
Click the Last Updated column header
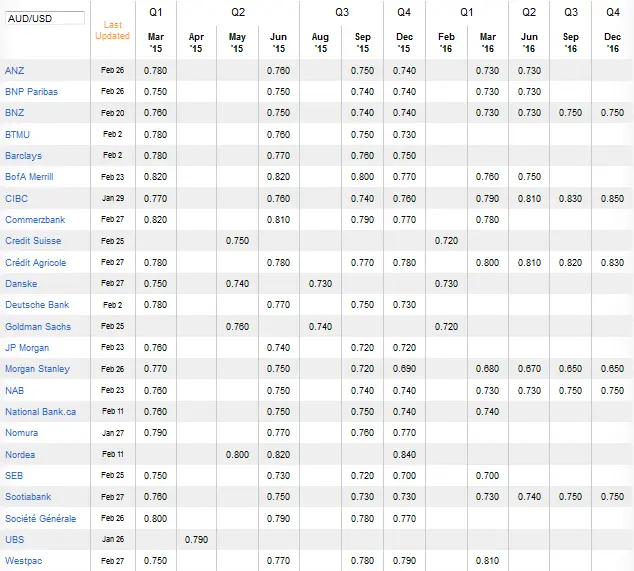click(x=112, y=30)
